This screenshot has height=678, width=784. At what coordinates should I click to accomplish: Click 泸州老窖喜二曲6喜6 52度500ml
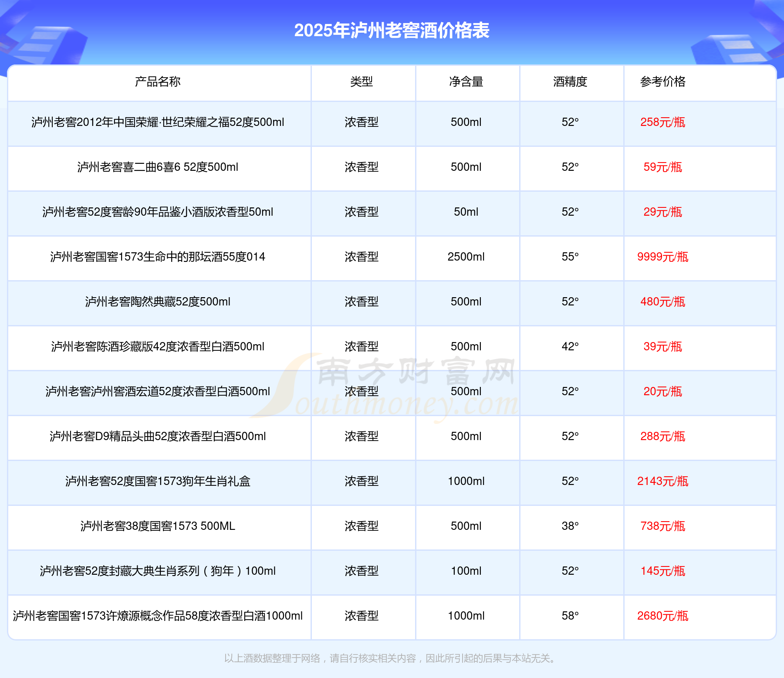pyautogui.click(x=158, y=167)
